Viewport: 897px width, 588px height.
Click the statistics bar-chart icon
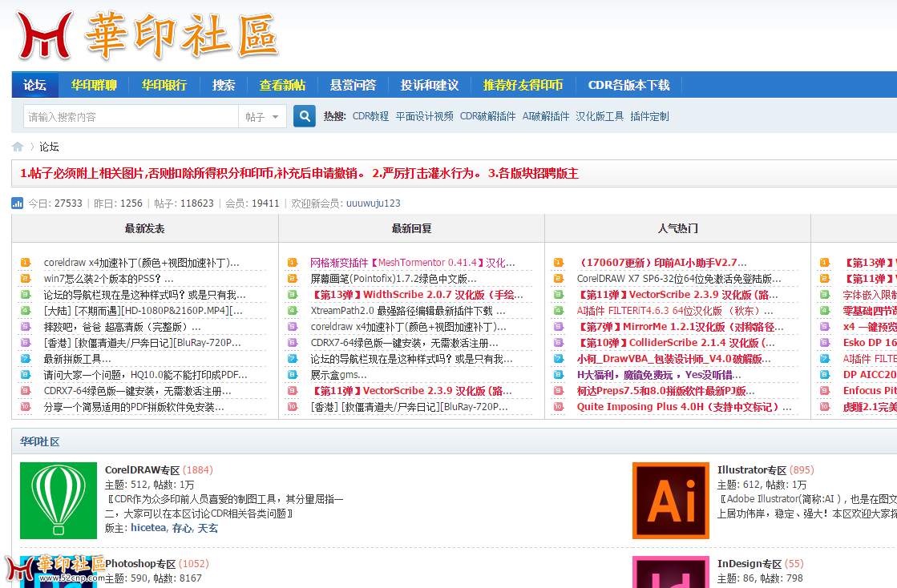click(17, 203)
